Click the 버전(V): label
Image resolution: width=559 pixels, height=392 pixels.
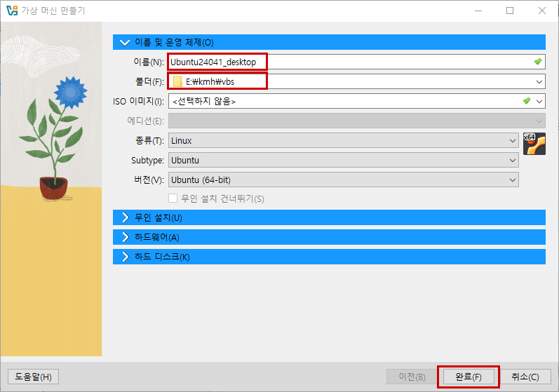[x=149, y=180]
